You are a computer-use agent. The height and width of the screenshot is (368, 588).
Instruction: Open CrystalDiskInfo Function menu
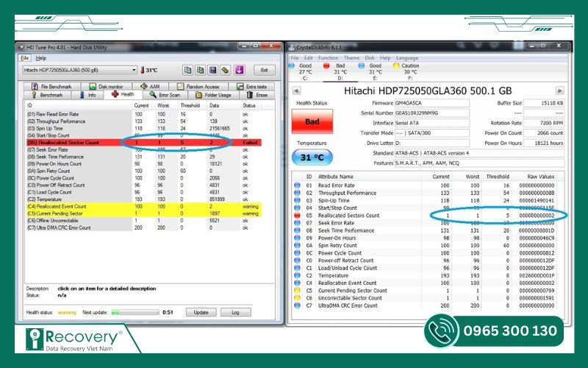tap(328, 58)
